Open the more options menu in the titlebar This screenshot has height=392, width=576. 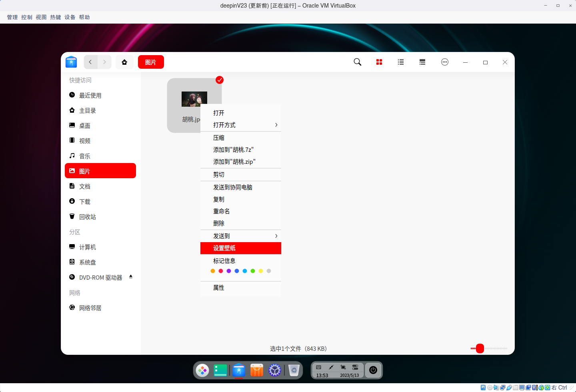click(x=444, y=62)
